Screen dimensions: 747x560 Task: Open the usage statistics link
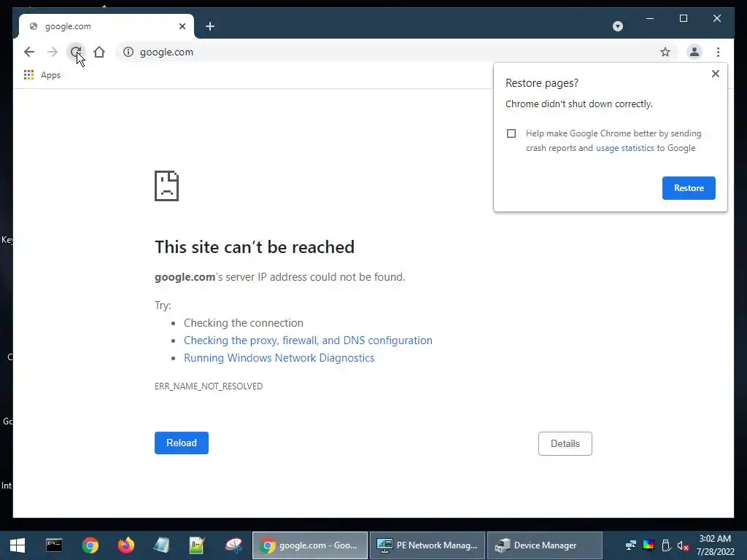coord(624,148)
